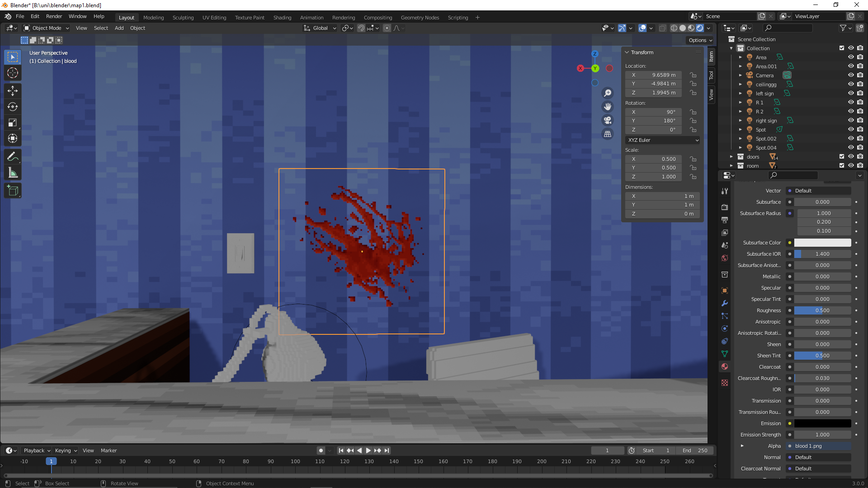This screenshot has width=868, height=488.
Task: Hide the Area light in viewport
Action: pos(850,57)
